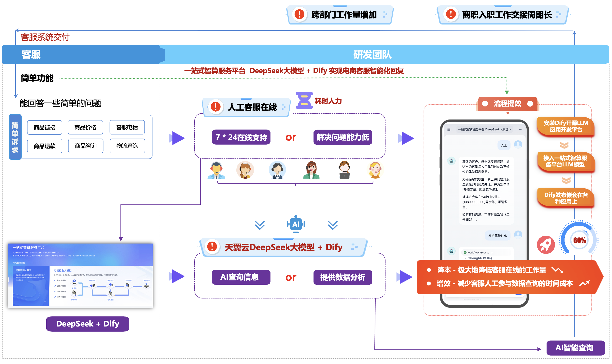Click the downward trend icon after 降本 line
This screenshot has height=364, width=612.
coord(557,270)
